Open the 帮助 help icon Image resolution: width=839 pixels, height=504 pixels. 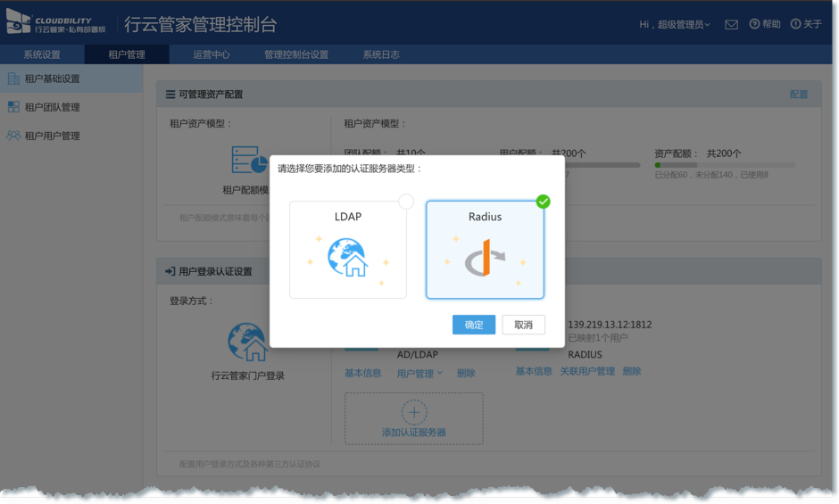click(754, 24)
